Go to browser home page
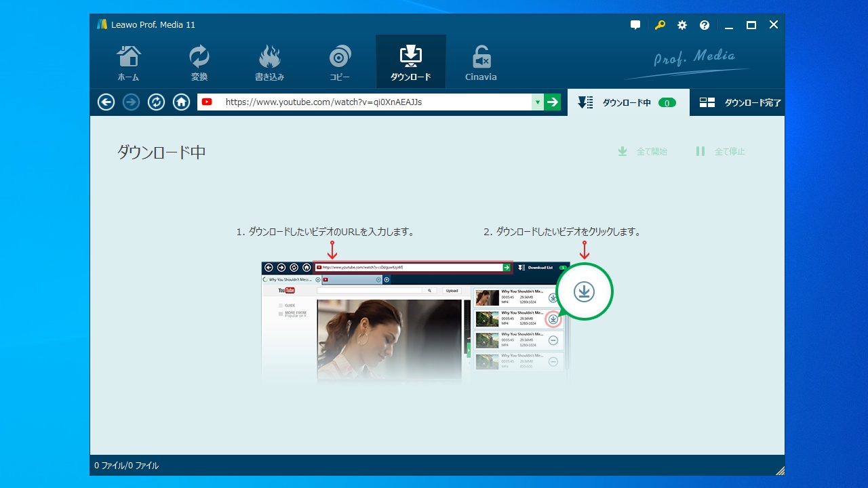The height and width of the screenshot is (488, 868). [x=181, y=102]
